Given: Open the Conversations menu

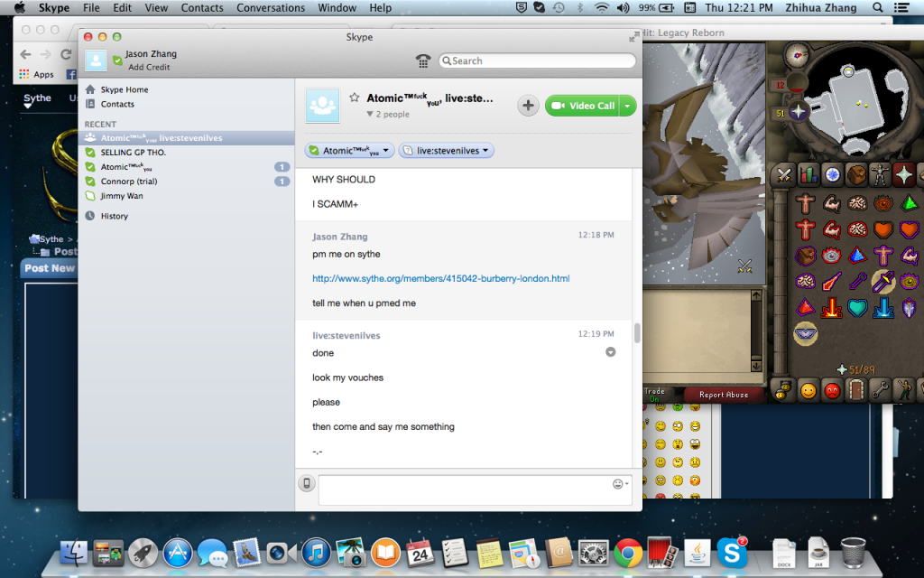Looking at the screenshot, I should point(271,7).
